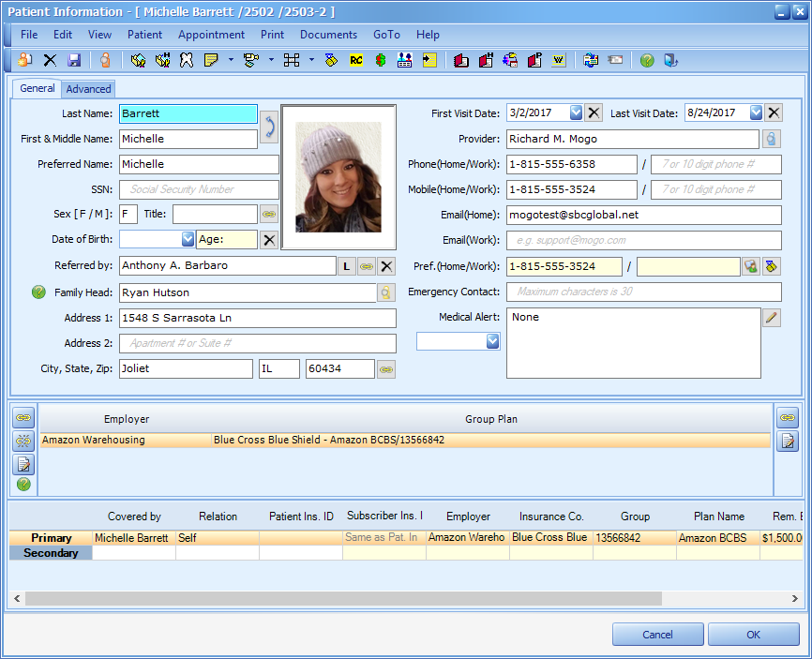Click the OK button

coord(754,634)
